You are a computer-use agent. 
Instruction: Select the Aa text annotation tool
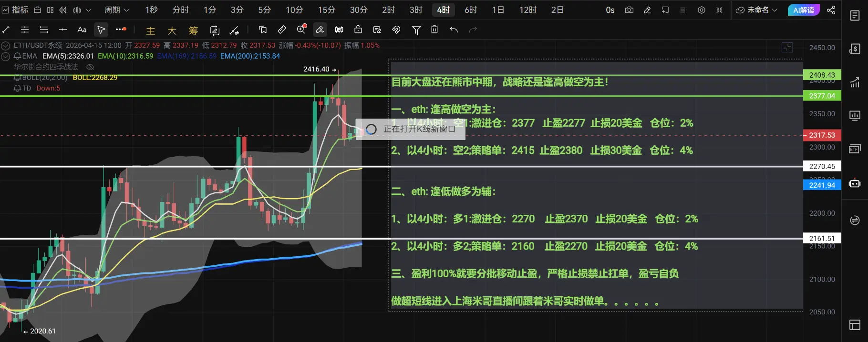click(x=82, y=30)
